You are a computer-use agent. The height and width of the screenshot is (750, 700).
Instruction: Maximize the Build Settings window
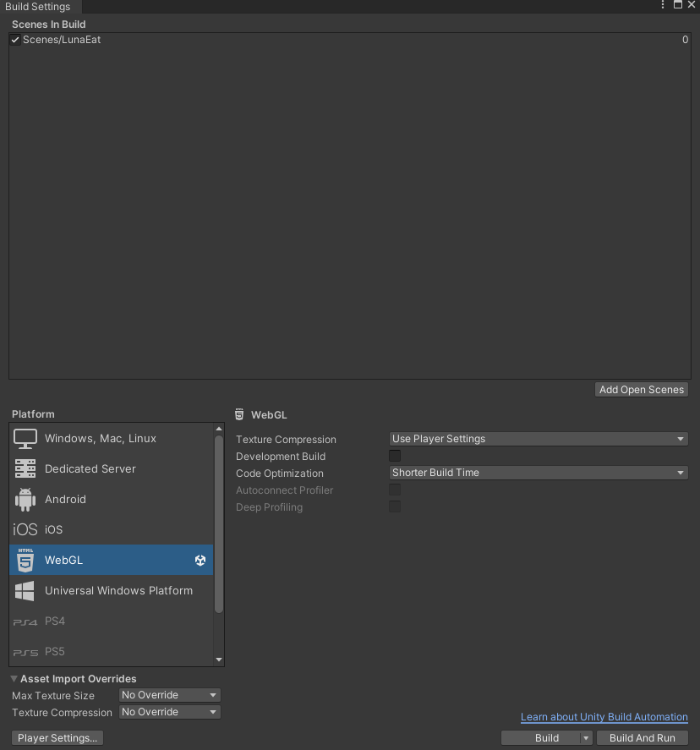point(678,5)
